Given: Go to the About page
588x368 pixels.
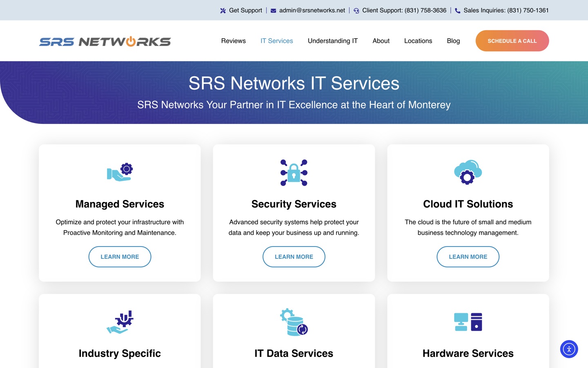Looking at the screenshot, I should (x=381, y=41).
